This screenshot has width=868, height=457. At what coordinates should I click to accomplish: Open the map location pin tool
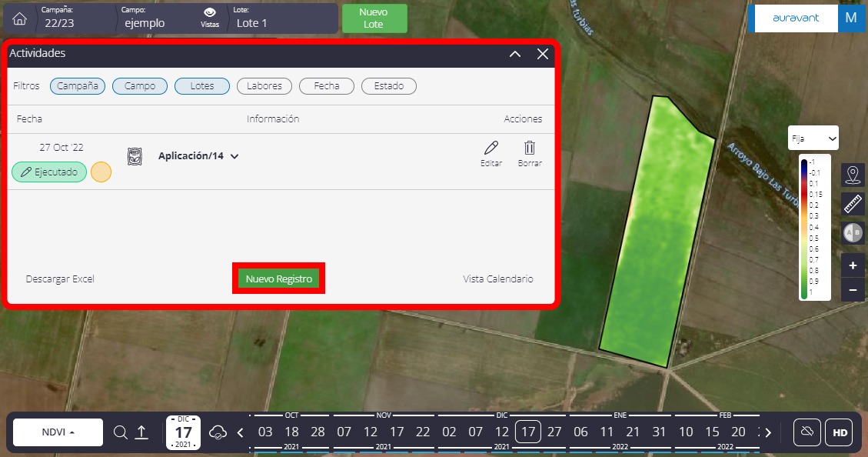pyautogui.click(x=853, y=175)
